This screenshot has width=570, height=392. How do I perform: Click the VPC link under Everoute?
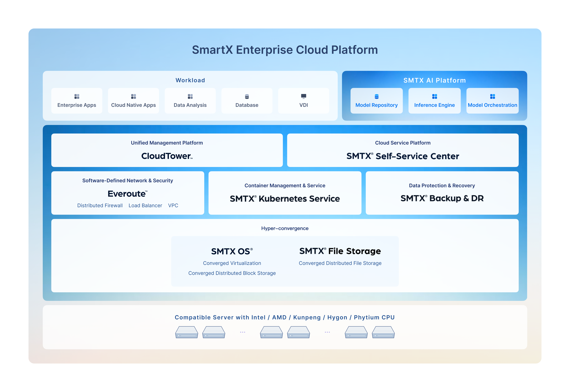tap(173, 205)
